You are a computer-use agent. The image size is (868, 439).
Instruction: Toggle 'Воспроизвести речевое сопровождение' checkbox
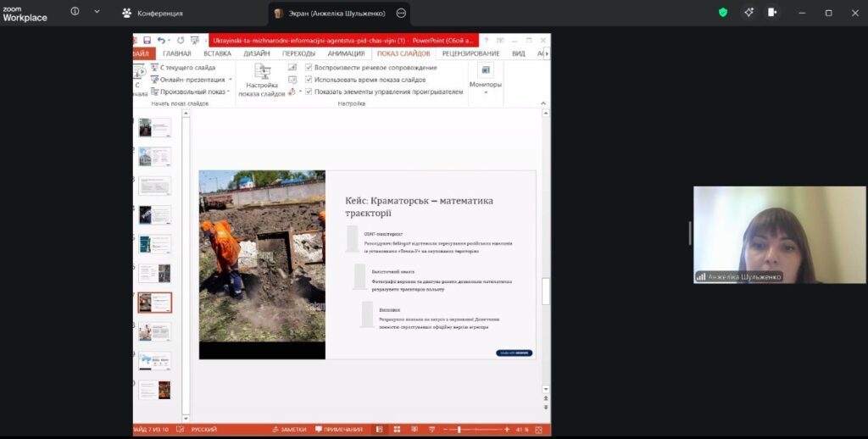[x=309, y=67]
